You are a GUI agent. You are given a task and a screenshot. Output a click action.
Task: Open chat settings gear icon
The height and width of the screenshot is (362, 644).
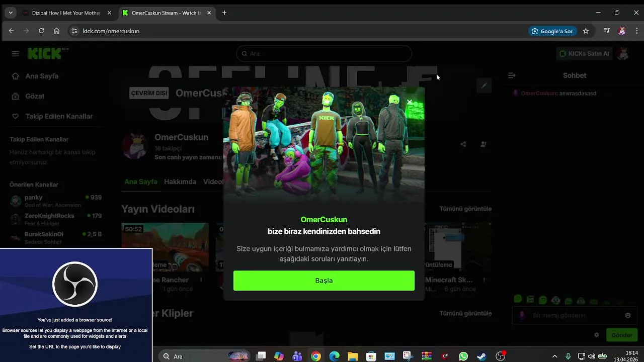click(x=597, y=335)
